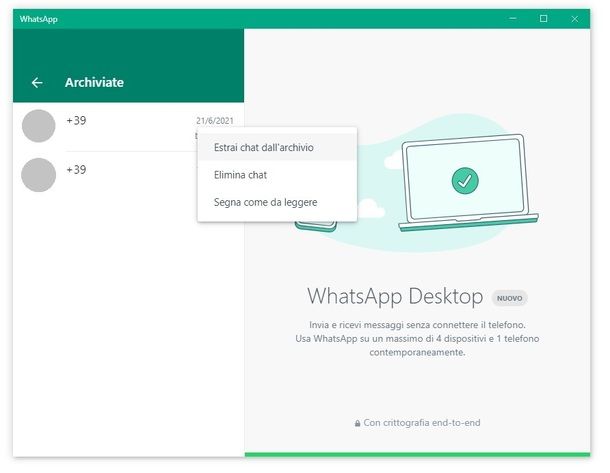Open the second +39 archived chat
This screenshot has height=473, width=610.
click(x=128, y=175)
